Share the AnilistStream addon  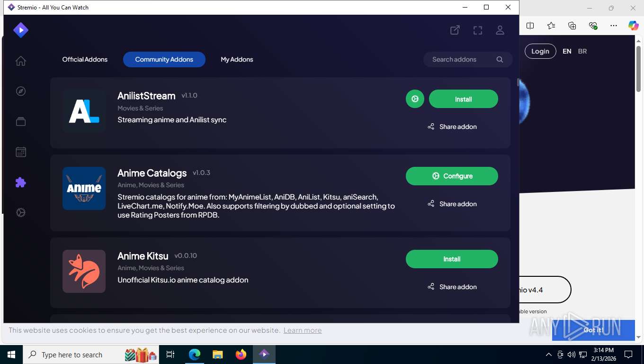(452, 127)
